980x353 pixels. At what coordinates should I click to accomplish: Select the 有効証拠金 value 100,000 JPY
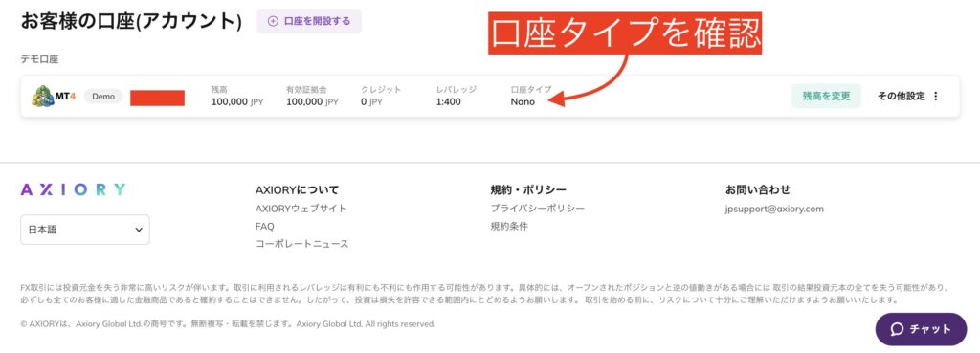(313, 101)
